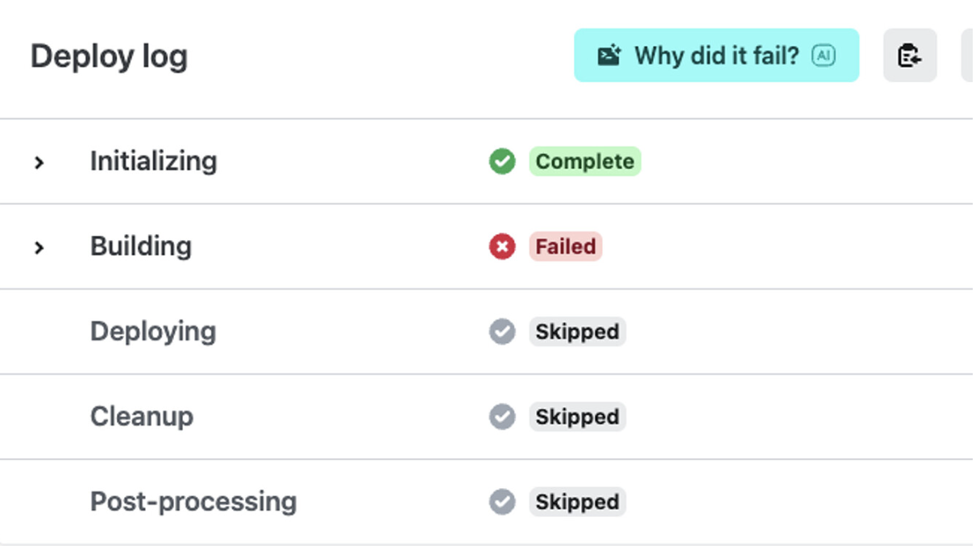The width and height of the screenshot is (980, 546).
Task: Click the Why did it fail? button
Action: (716, 55)
